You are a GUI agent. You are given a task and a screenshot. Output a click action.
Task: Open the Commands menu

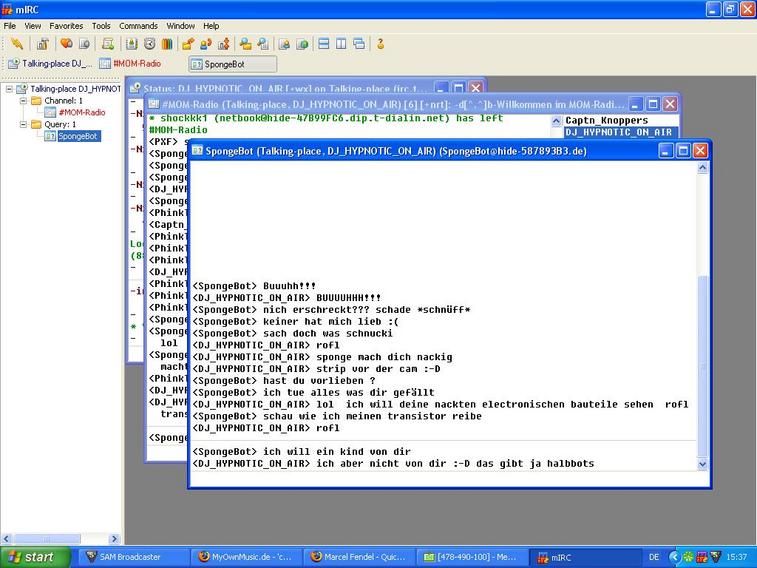(138, 25)
